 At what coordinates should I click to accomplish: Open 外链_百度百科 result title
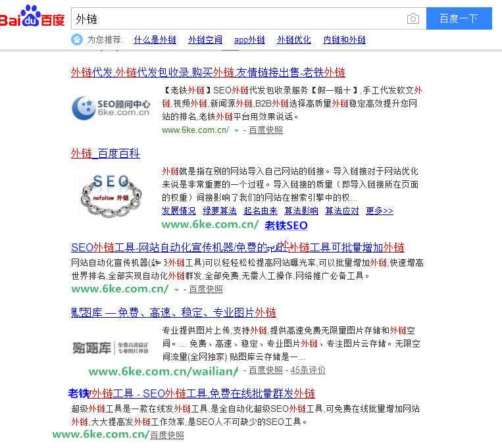105,153
